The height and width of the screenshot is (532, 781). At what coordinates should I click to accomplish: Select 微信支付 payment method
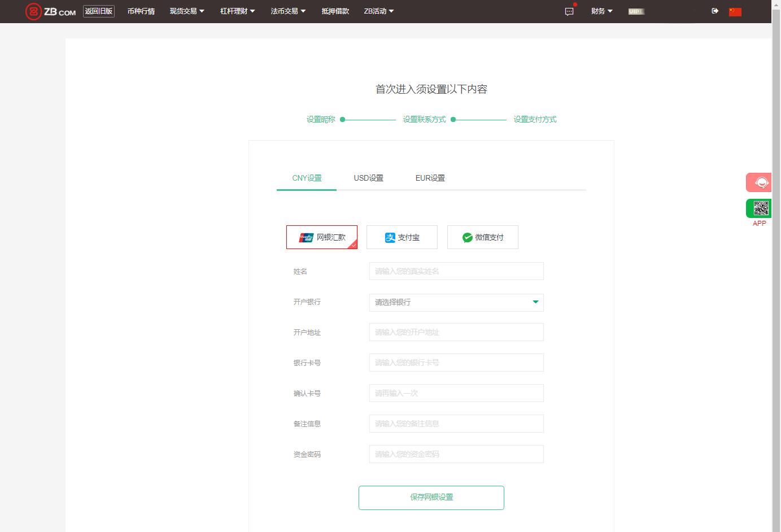483,237
